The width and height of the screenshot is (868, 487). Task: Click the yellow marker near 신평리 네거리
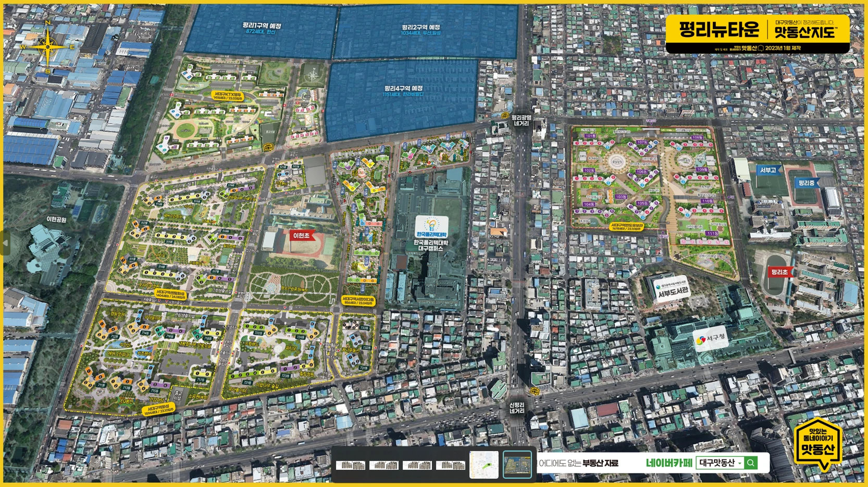point(534,391)
